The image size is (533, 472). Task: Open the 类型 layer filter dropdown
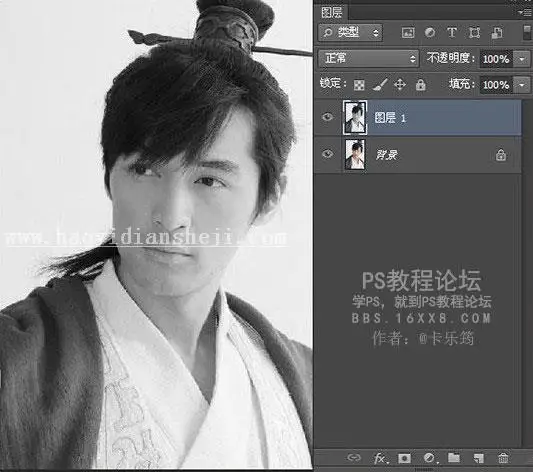[350, 33]
